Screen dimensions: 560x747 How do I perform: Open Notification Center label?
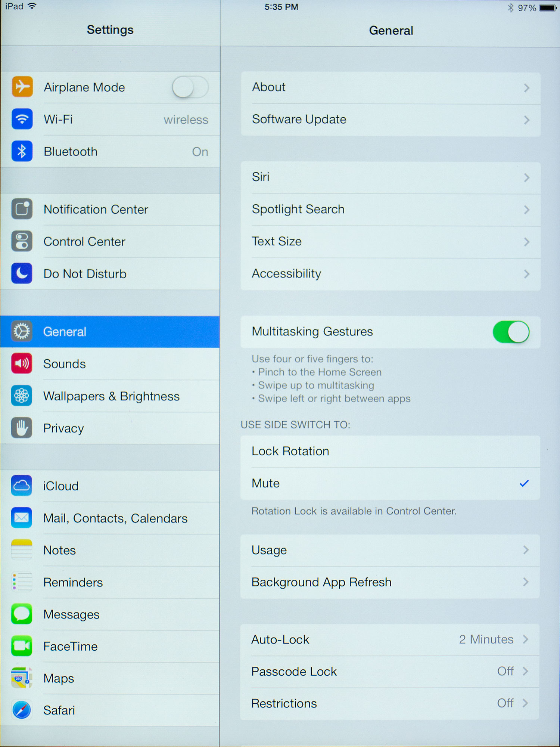coord(96,210)
